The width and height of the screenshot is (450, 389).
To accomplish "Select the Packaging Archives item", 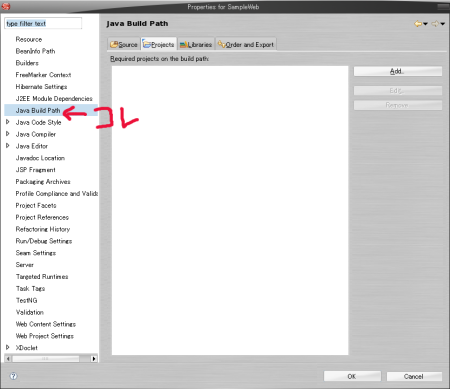I will tap(43, 182).
